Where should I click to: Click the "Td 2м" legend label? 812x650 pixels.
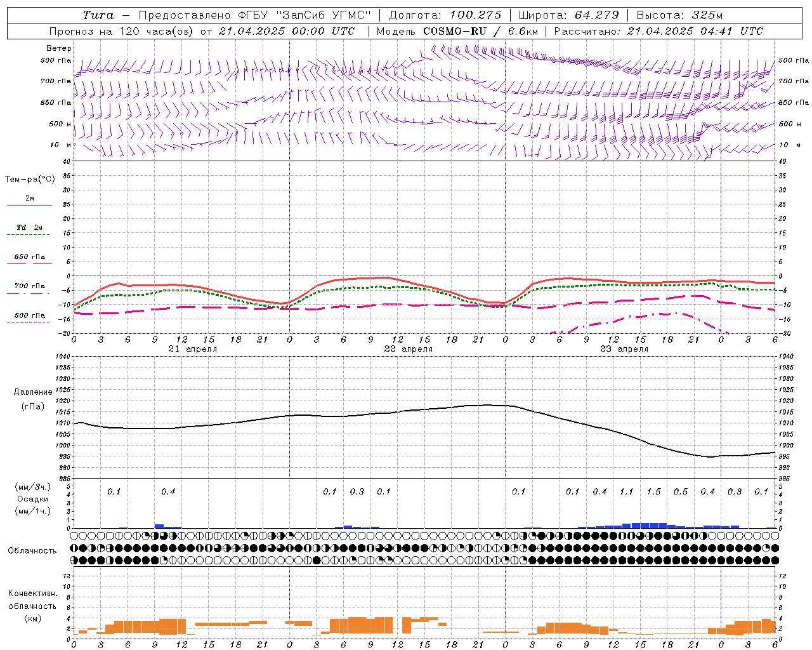tap(30, 227)
